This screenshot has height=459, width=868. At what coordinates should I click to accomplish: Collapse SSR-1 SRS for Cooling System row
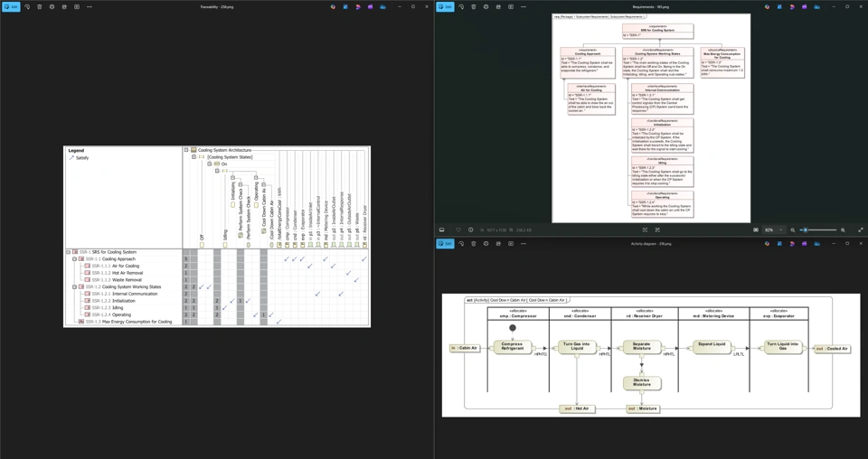[x=68, y=251]
